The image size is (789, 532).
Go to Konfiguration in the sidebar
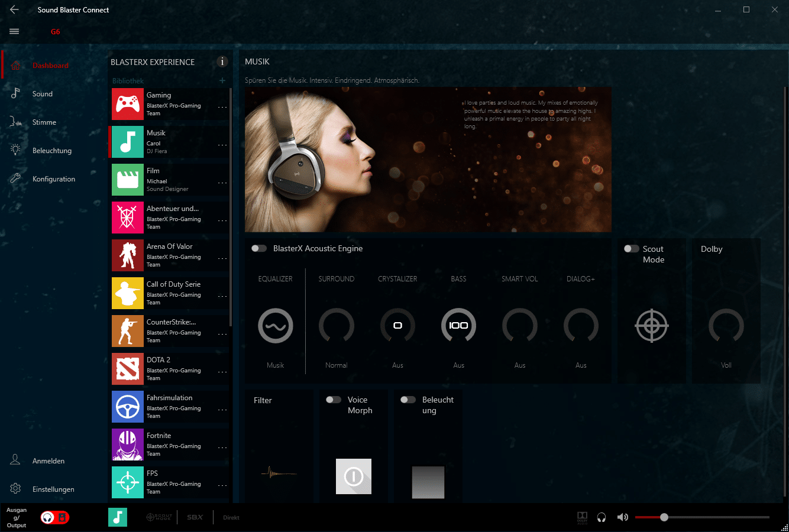(x=53, y=179)
